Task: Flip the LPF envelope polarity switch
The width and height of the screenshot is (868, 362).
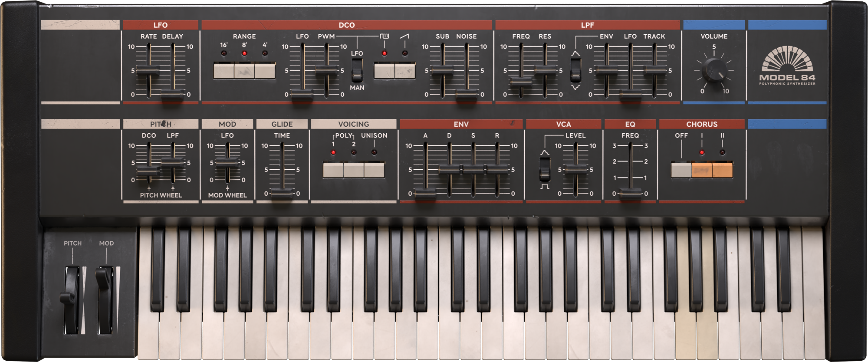Action: coord(575,70)
